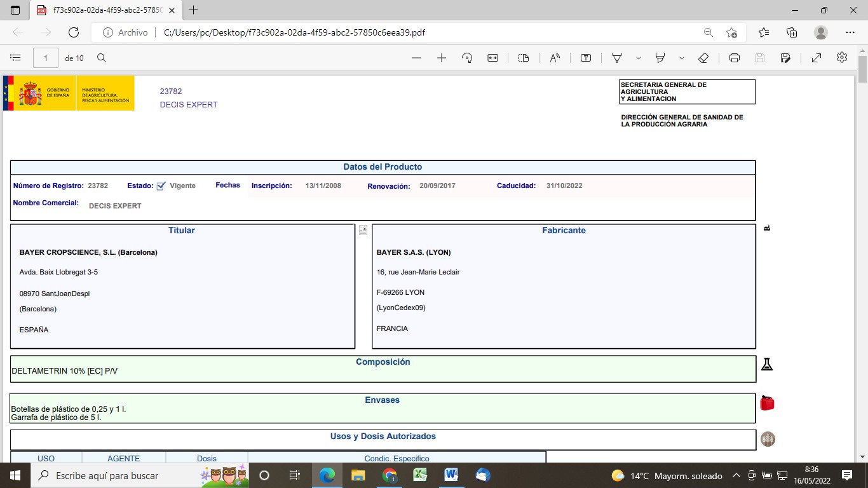Open the page view options
Viewport: 868px width, 488px height.
click(x=524, y=58)
